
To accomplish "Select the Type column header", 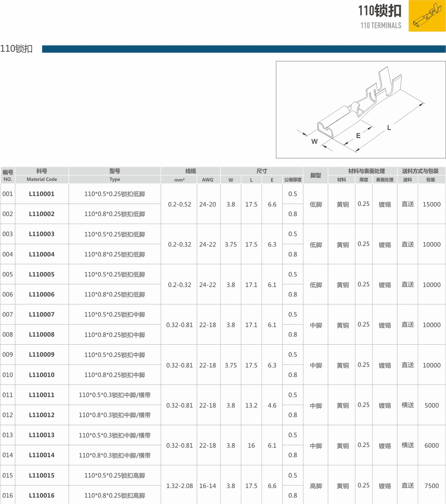I will click(115, 179).
